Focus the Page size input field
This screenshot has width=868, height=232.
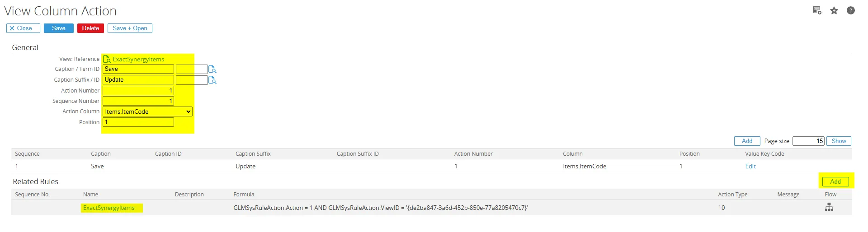(x=808, y=141)
